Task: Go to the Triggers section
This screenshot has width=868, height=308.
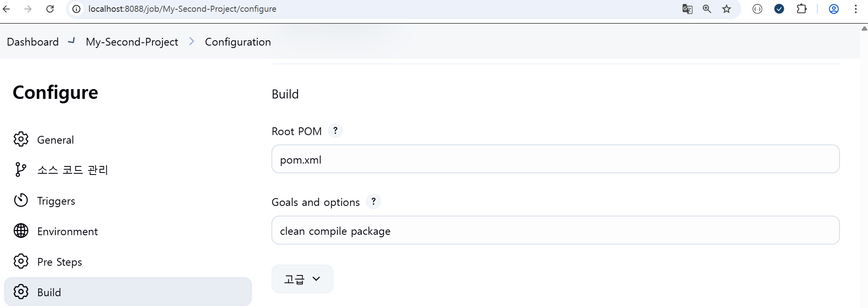Action: [x=56, y=201]
